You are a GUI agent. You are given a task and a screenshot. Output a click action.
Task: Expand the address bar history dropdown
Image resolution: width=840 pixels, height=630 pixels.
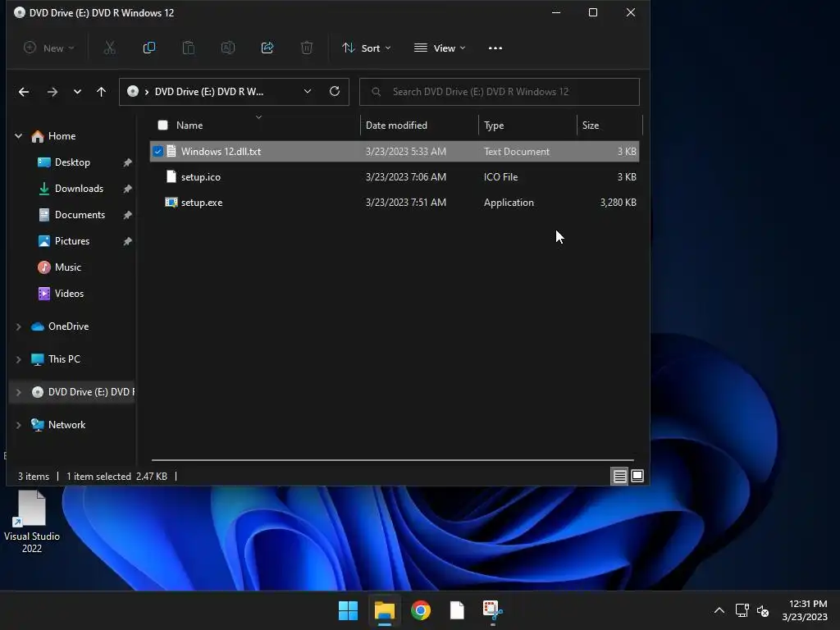click(308, 92)
